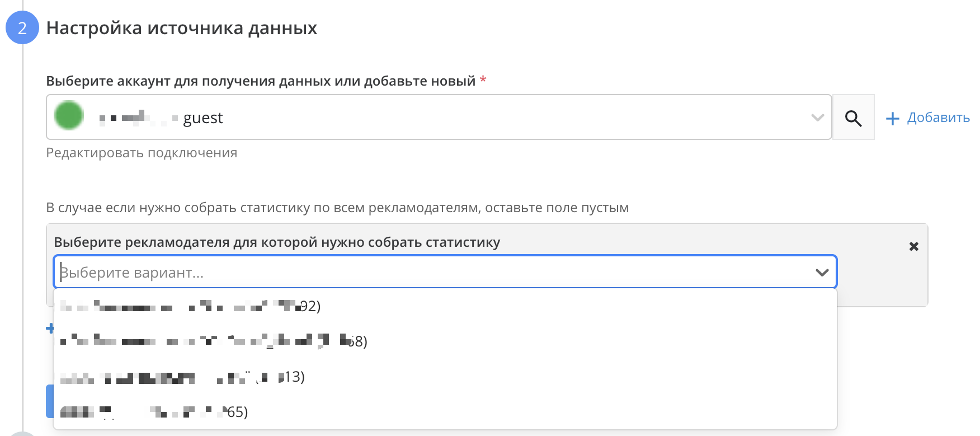
Task: Select the dropdown option ending in 92)
Action: [445, 306]
